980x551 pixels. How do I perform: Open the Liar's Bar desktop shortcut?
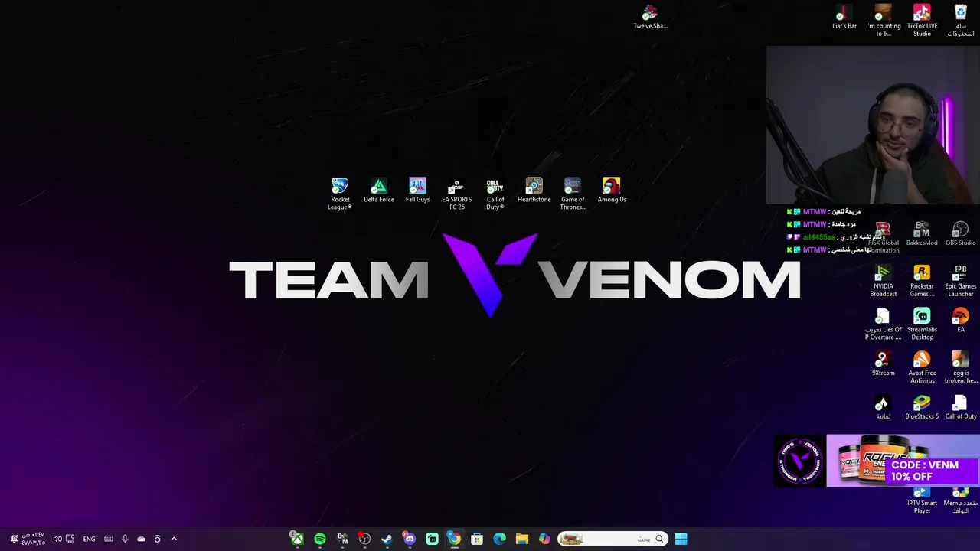tap(844, 17)
